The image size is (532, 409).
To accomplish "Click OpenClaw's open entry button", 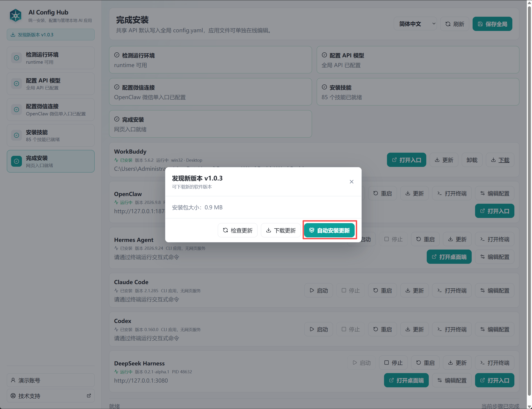I will click(495, 211).
